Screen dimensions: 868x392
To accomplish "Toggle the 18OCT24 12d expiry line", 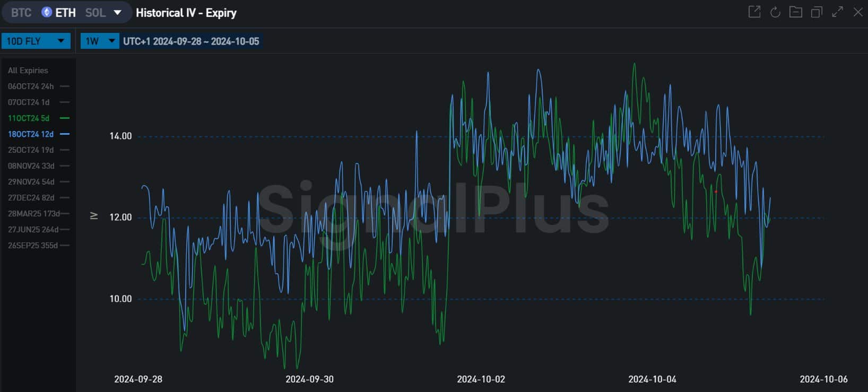I will coord(31,134).
